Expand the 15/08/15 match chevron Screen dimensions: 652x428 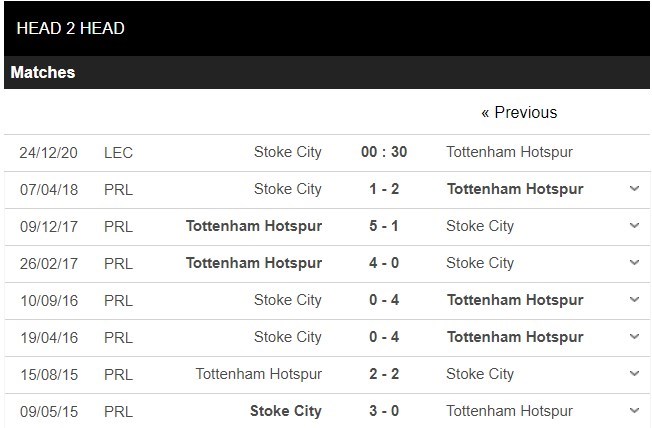(634, 374)
